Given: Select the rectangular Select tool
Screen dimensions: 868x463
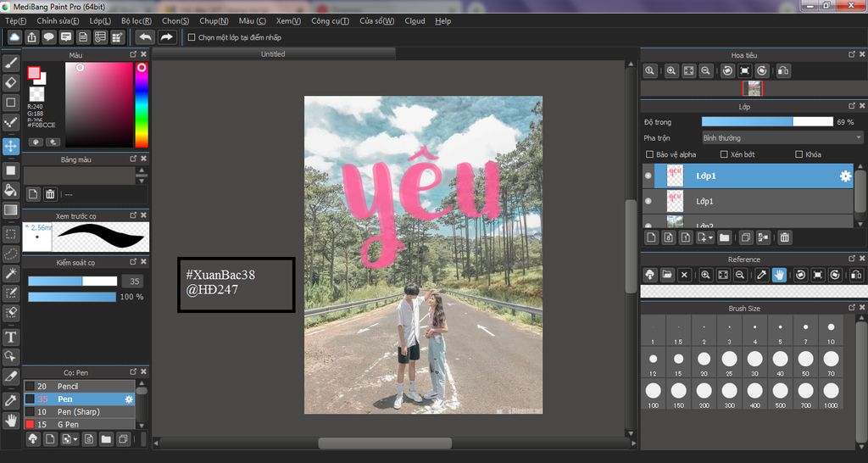Looking at the screenshot, I should tap(10, 234).
